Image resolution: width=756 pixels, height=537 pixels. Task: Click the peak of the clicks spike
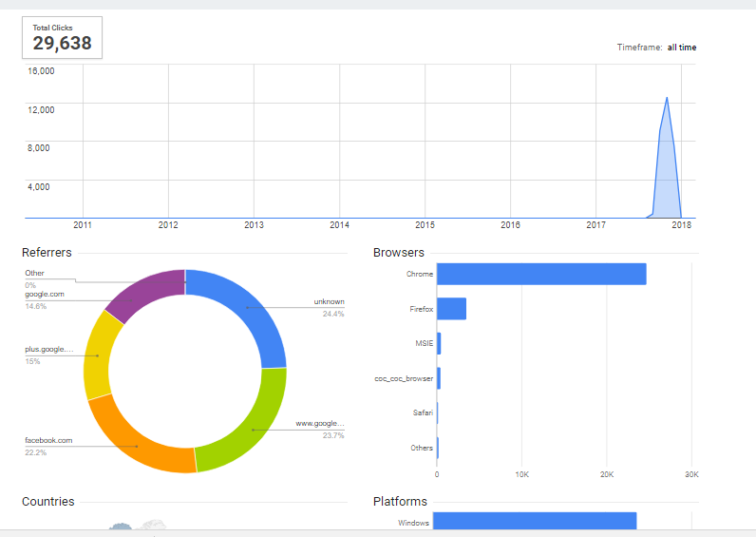667,98
